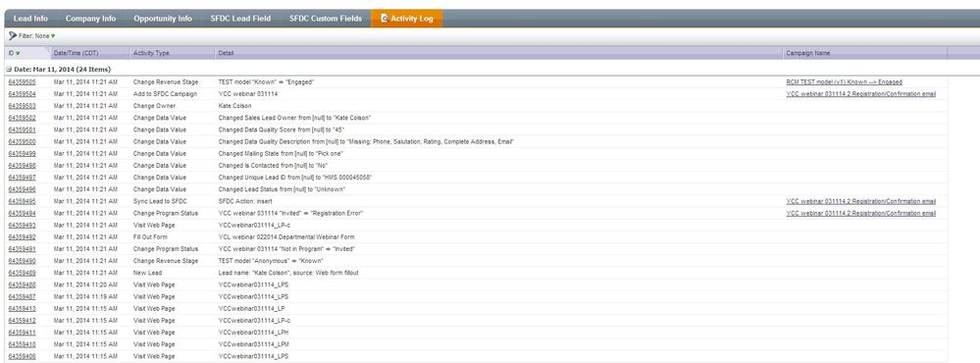Switch to the Lead Info tab

(x=30, y=19)
